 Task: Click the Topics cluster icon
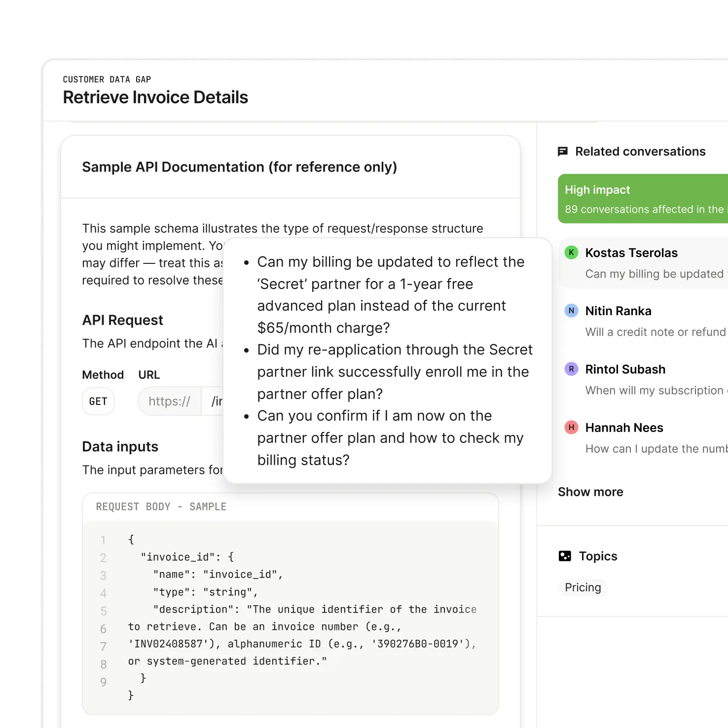click(564, 555)
